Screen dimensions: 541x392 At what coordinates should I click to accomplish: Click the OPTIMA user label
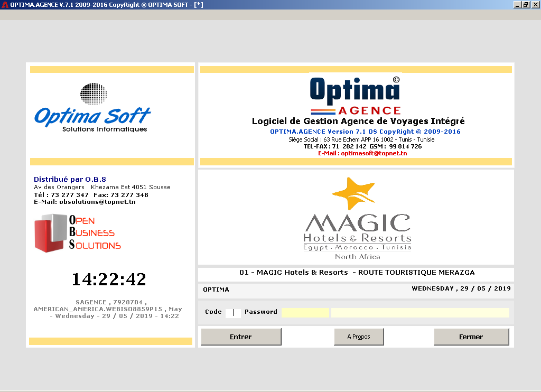tap(216, 290)
